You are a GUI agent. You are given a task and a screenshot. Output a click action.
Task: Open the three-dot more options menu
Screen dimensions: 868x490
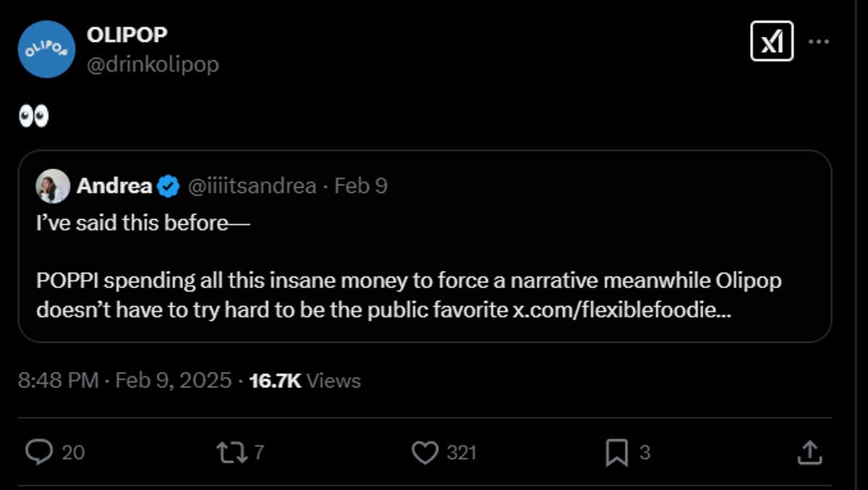click(x=818, y=41)
